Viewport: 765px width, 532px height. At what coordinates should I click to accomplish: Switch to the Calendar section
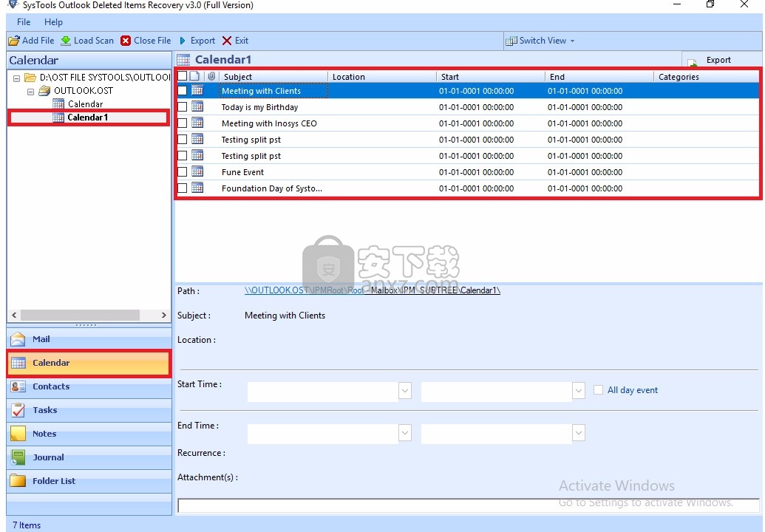click(x=89, y=363)
